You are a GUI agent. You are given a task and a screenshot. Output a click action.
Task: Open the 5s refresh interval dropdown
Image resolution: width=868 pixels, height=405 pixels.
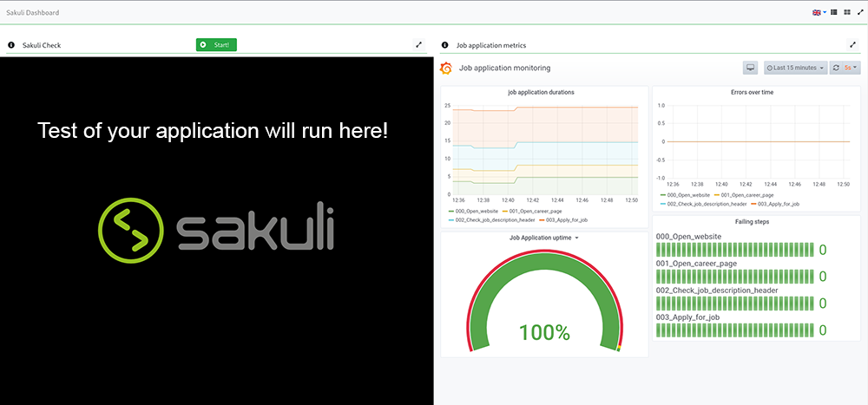pos(851,68)
